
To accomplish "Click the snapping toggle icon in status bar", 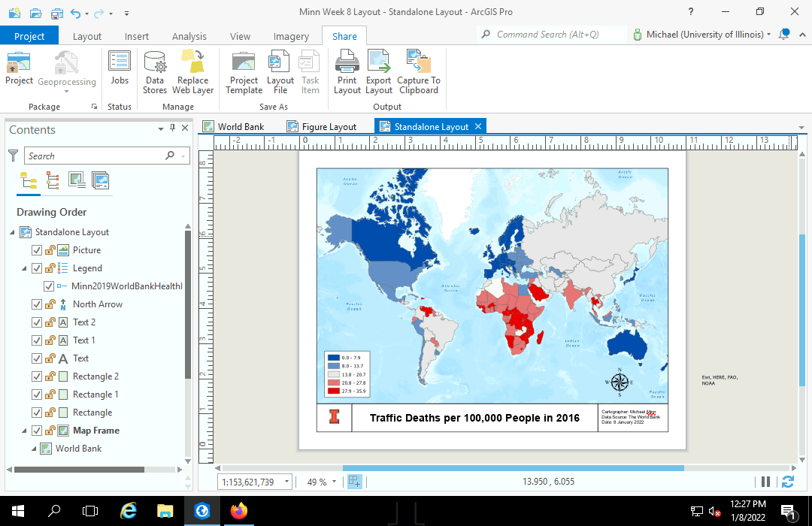I will [355, 482].
